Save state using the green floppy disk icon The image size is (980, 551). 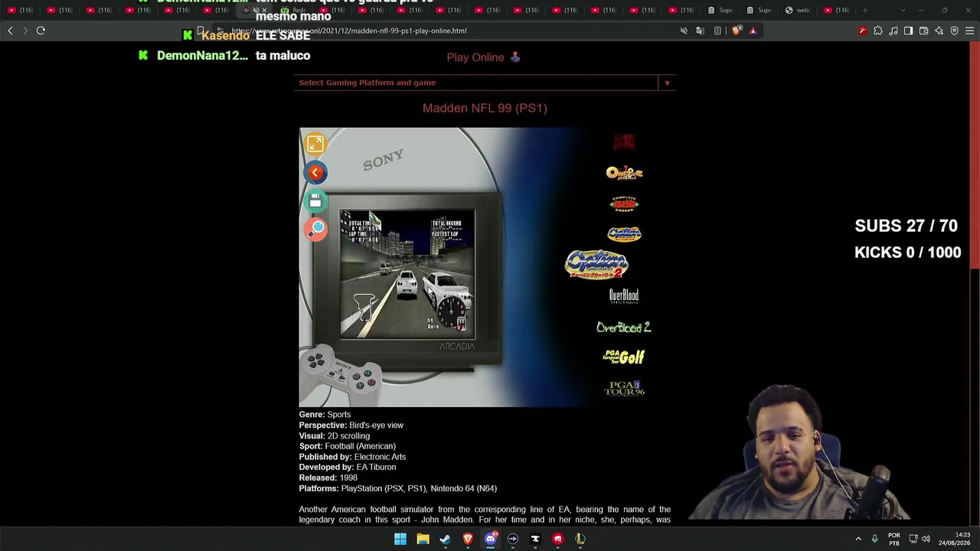tap(315, 201)
